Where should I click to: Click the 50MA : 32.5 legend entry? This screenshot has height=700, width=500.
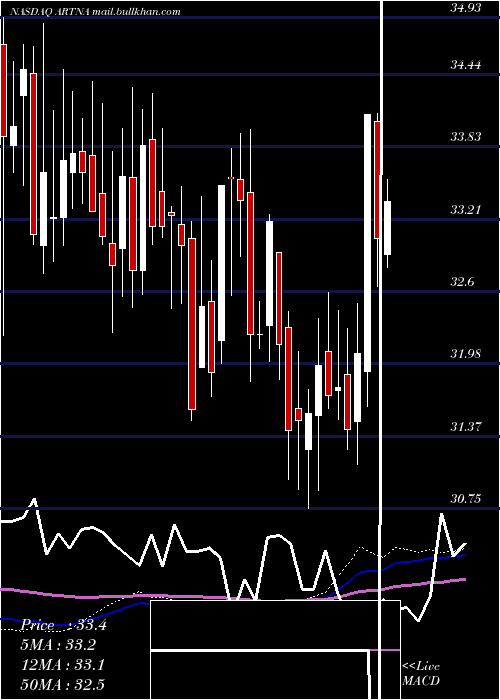(63, 684)
